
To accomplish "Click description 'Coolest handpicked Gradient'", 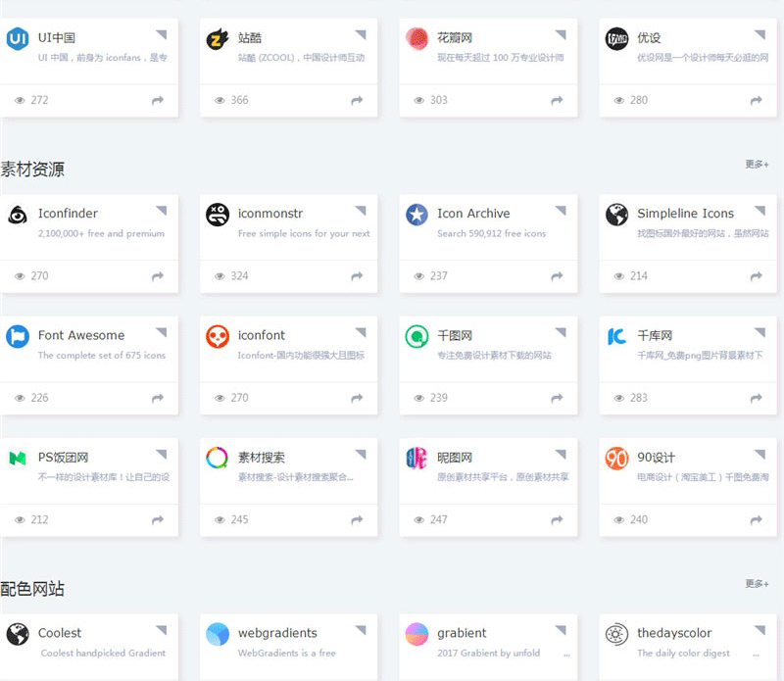I will click(x=103, y=653).
